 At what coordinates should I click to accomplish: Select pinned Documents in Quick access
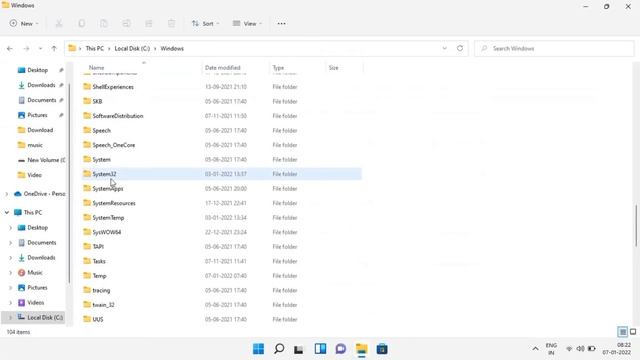(41, 100)
